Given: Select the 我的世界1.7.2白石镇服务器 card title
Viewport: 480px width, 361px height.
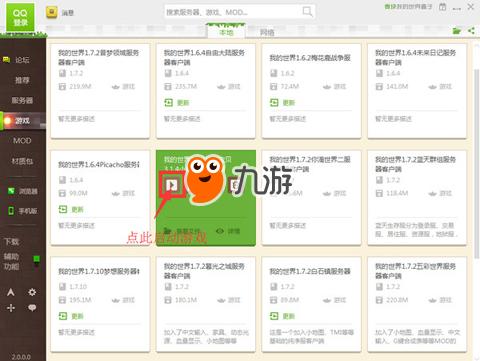Looking at the screenshot, I should (310, 271).
